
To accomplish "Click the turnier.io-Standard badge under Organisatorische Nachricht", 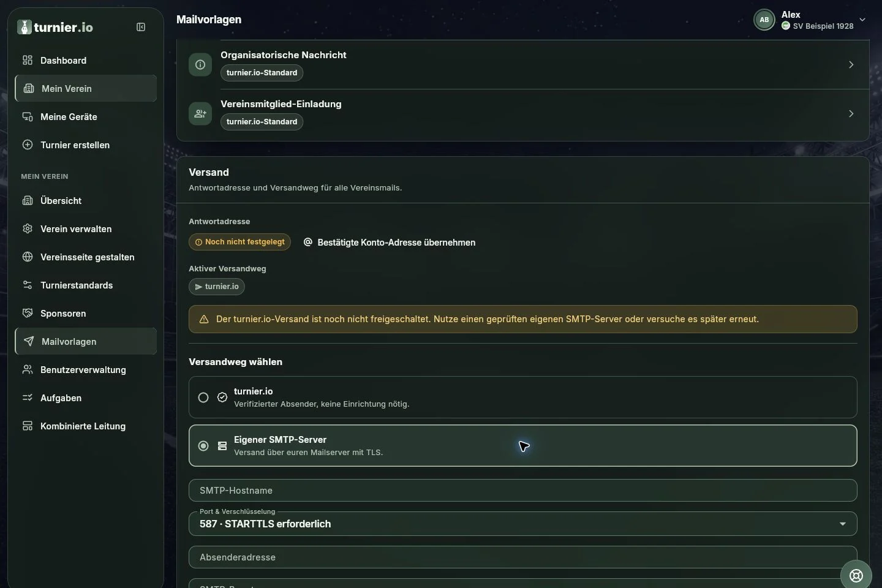I will 262,73.
